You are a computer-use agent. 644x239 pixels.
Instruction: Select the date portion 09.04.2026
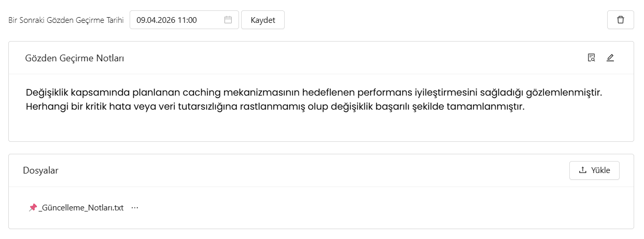pyautogui.click(x=155, y=20)
